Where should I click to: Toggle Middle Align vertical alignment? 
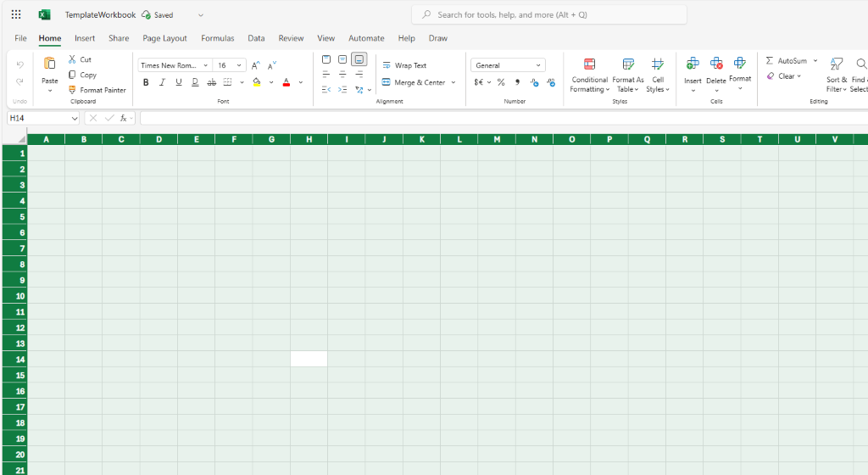pos(342,59)
